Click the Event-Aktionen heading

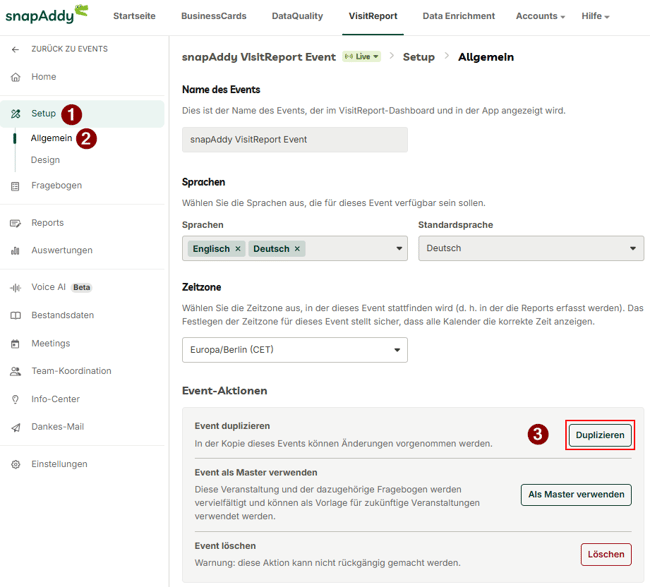pos(225,391)
